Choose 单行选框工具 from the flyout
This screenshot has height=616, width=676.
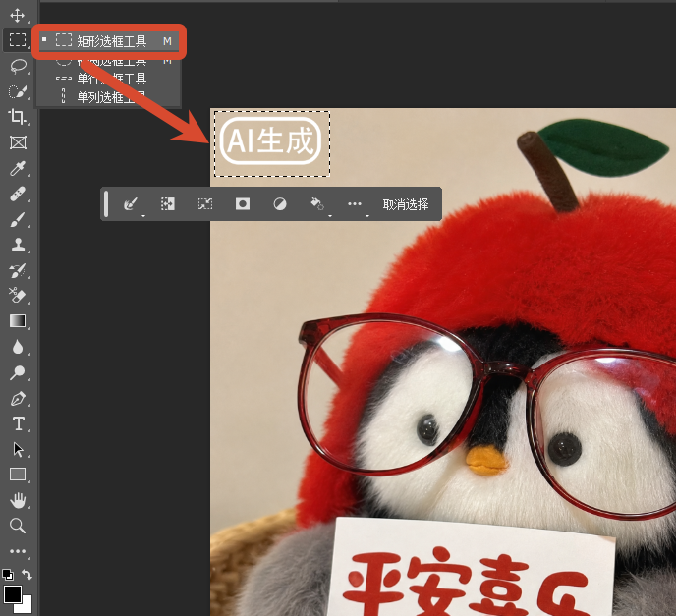tap(108, 79)
